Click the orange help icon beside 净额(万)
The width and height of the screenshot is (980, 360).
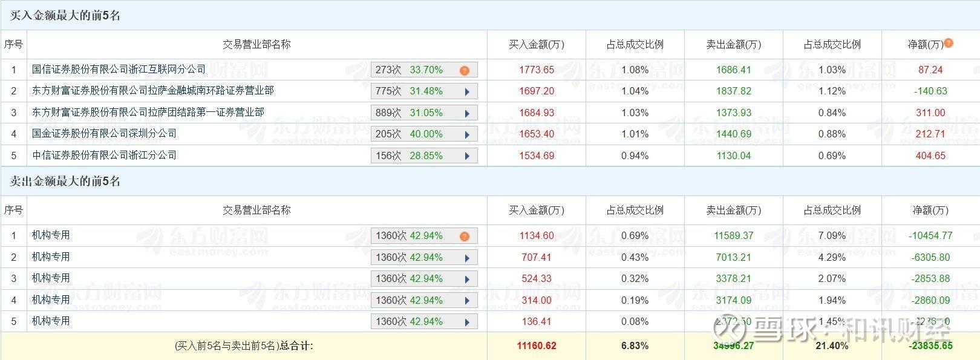pyautogui.click(x=949, y=43)
